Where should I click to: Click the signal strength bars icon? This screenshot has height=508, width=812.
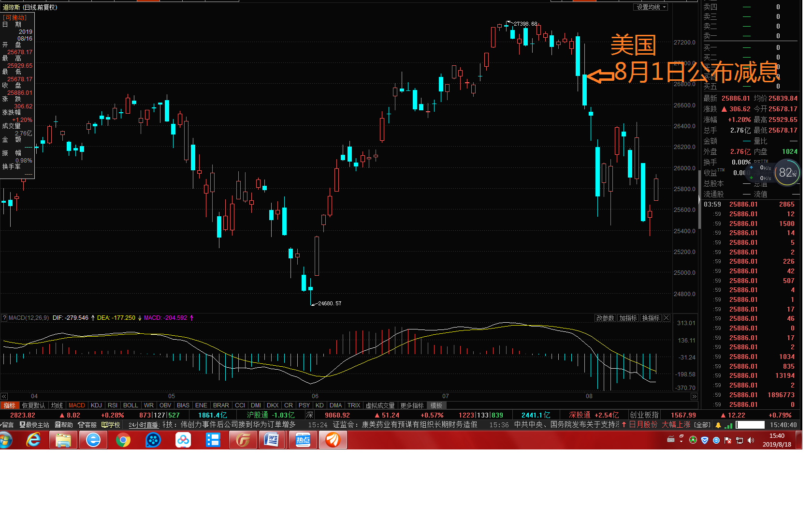[728, 425]
